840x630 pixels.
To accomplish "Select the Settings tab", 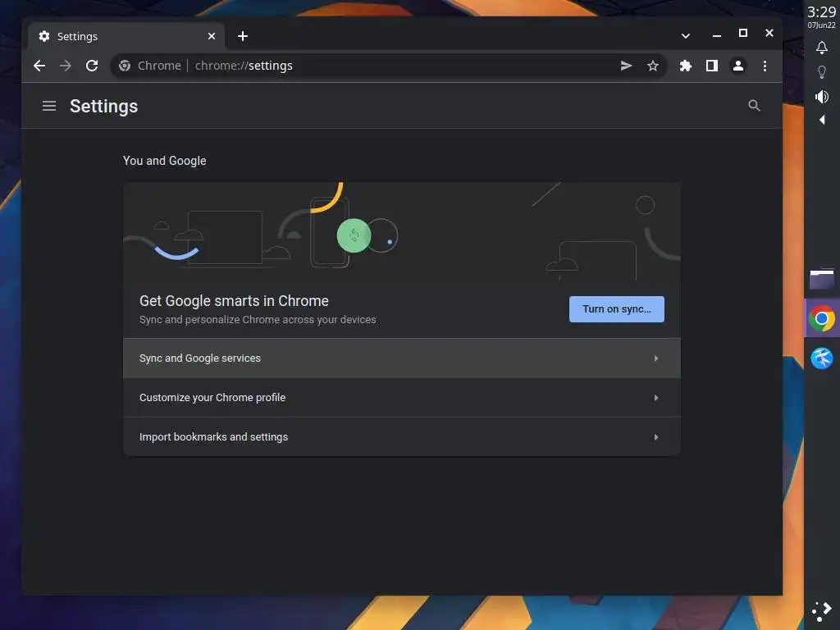I will point(126,36).
